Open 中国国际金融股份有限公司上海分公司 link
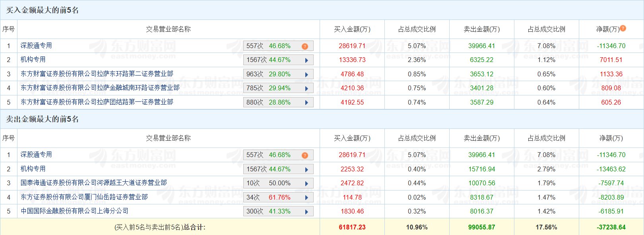644x235 pixels. (x=75, y=211)
